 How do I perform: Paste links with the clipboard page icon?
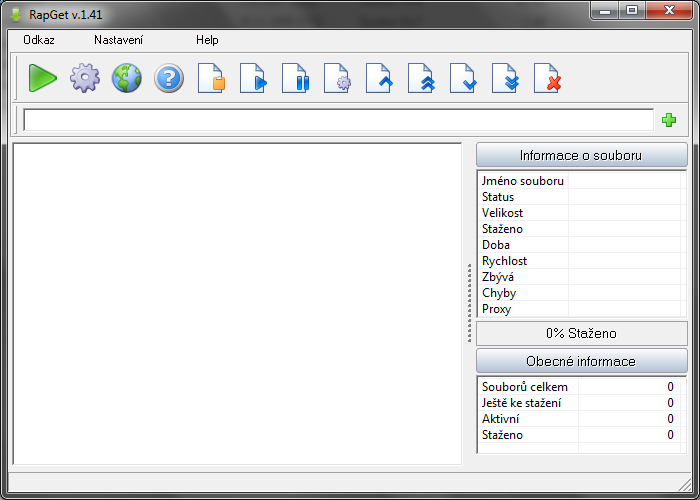click(x=211, y=78)
